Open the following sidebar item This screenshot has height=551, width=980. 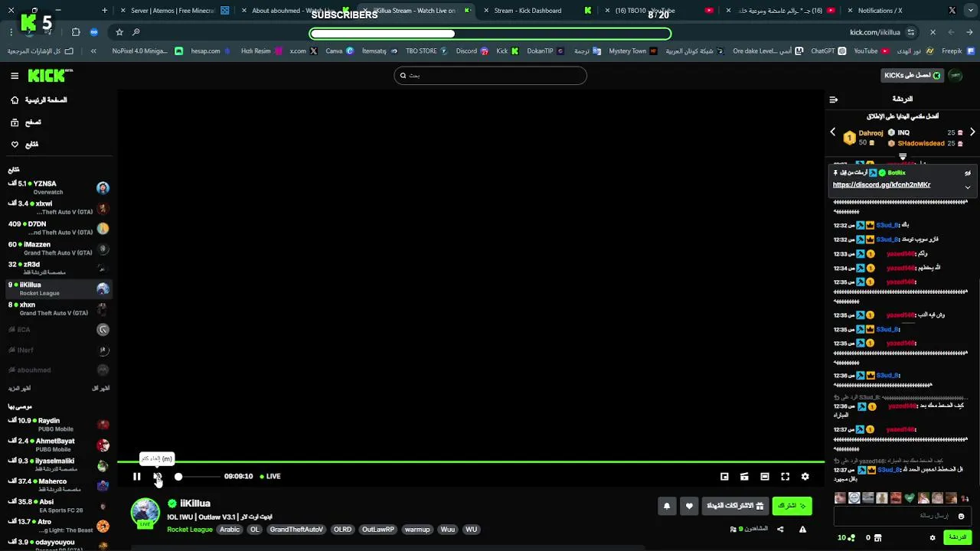point(24,144)
